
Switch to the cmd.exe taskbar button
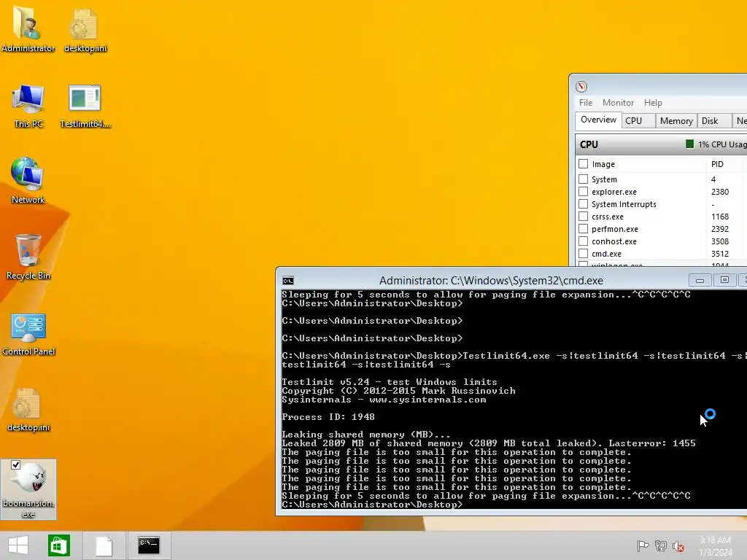149,545
